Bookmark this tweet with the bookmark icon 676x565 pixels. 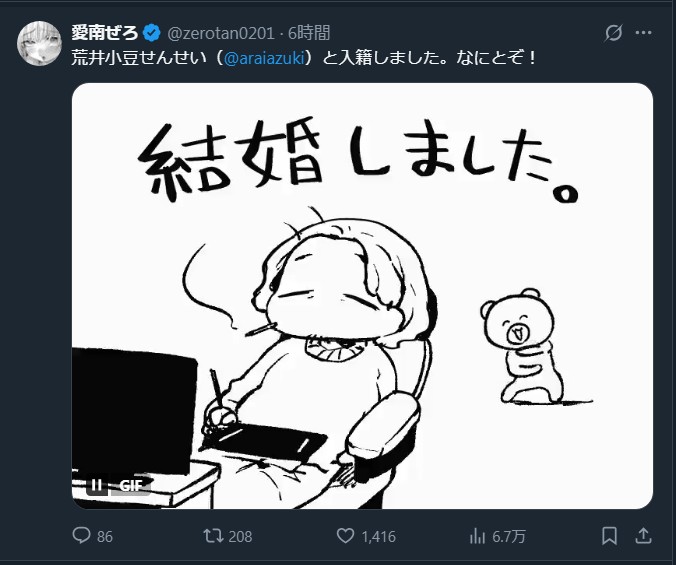(x=609, y=536)
